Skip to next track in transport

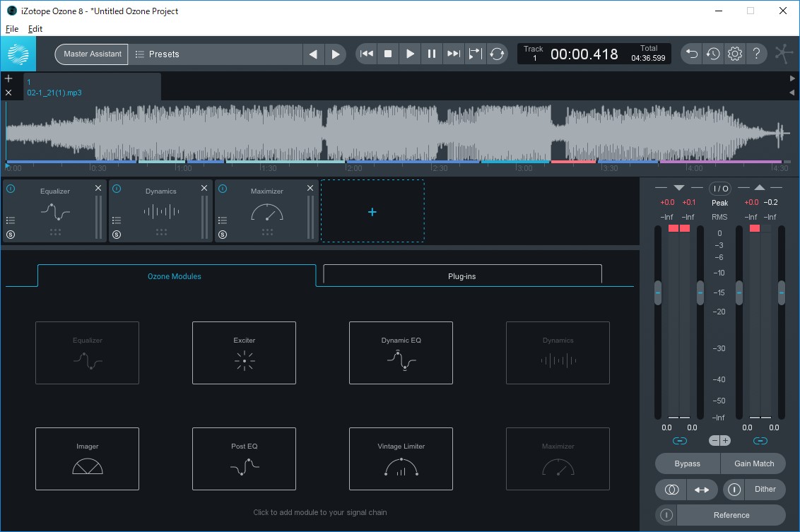[x=453, y=54]
